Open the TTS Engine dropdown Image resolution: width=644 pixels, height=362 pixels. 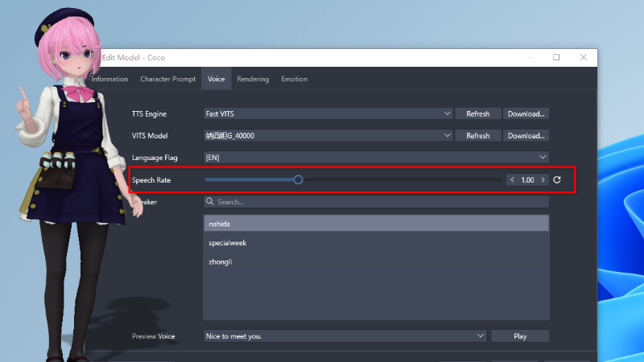pos(447,113)
